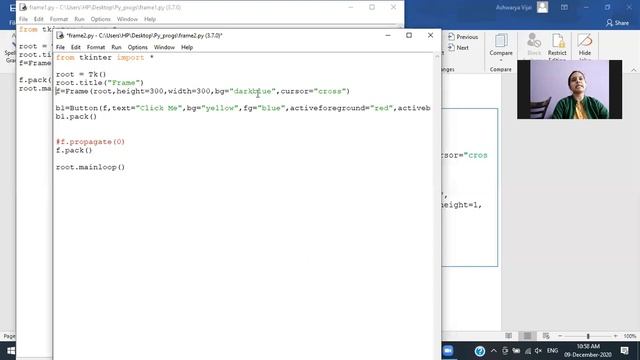
Task: Open the Zoom app on the taskbar
Action: pos(448,351)
